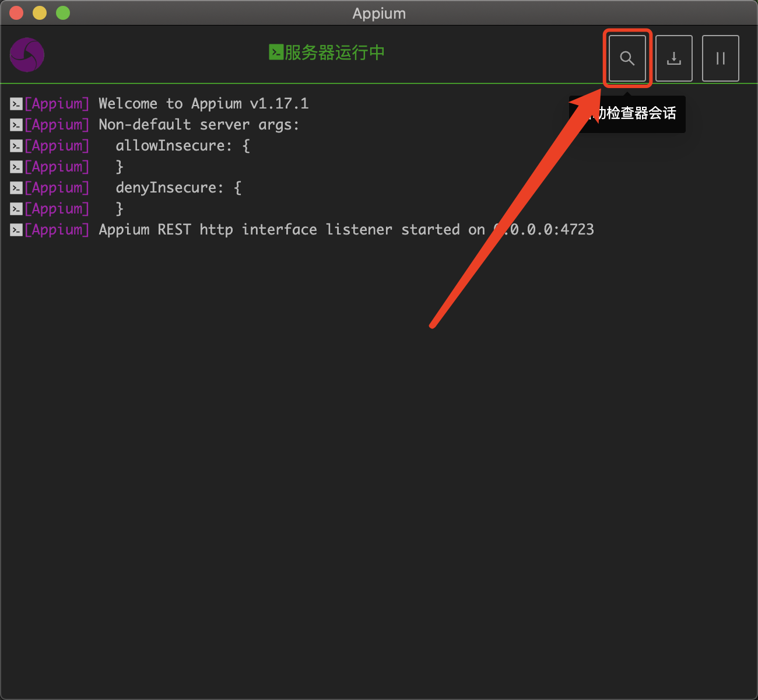Start inspector session via magnifier icon

627,58
